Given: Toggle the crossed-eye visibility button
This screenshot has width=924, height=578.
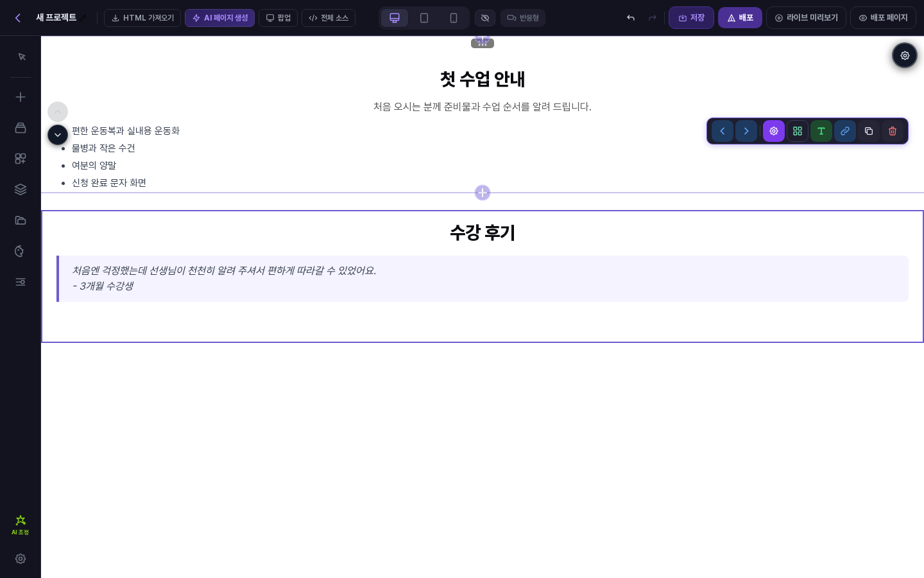Looking at the screenshot, I should point(485,18).
